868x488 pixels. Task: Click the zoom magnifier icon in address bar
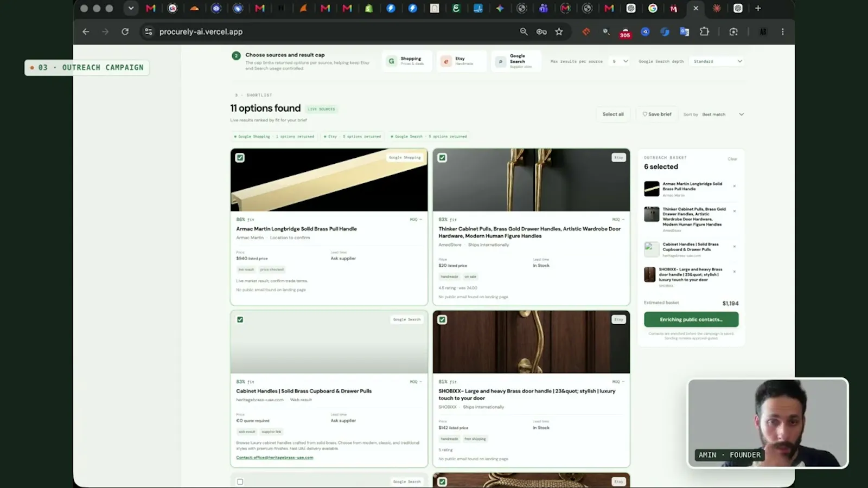524,31
